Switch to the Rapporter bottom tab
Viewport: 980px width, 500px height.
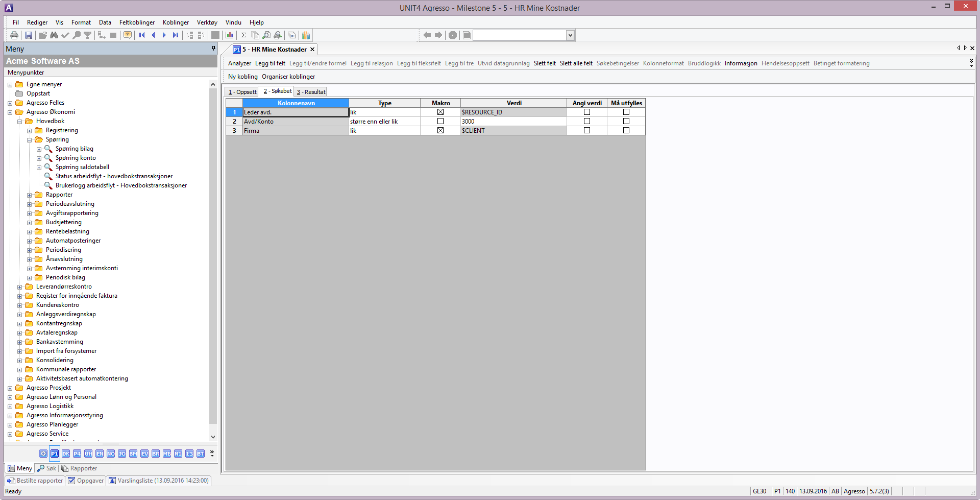click(79, 468)
